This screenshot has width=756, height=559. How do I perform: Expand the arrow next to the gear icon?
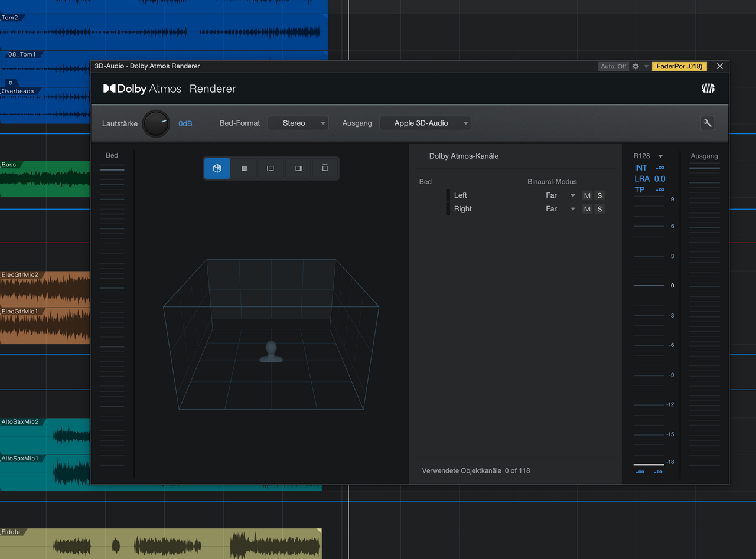tap(646, 66)
